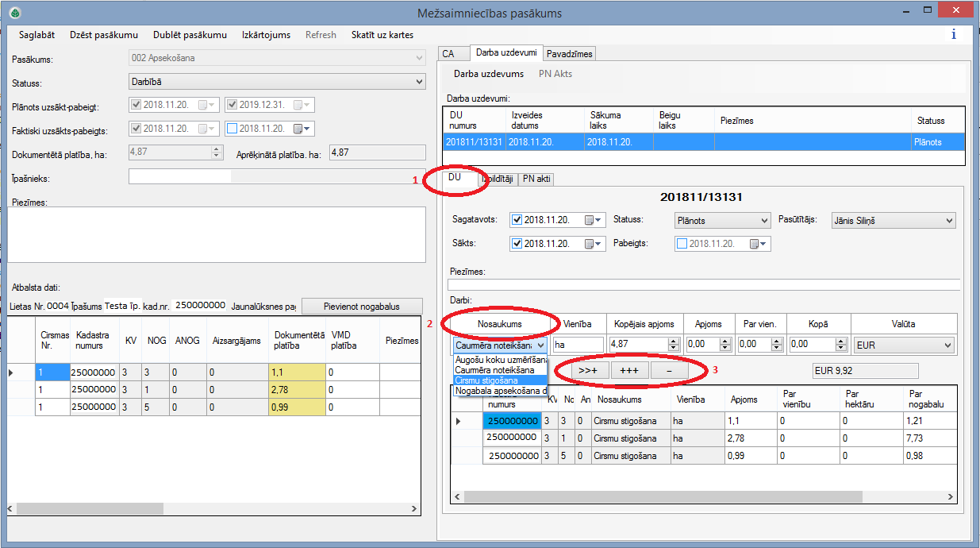Open the PN akti tab
The width and height of the screenshot is (980, 548).
(536, 179)
